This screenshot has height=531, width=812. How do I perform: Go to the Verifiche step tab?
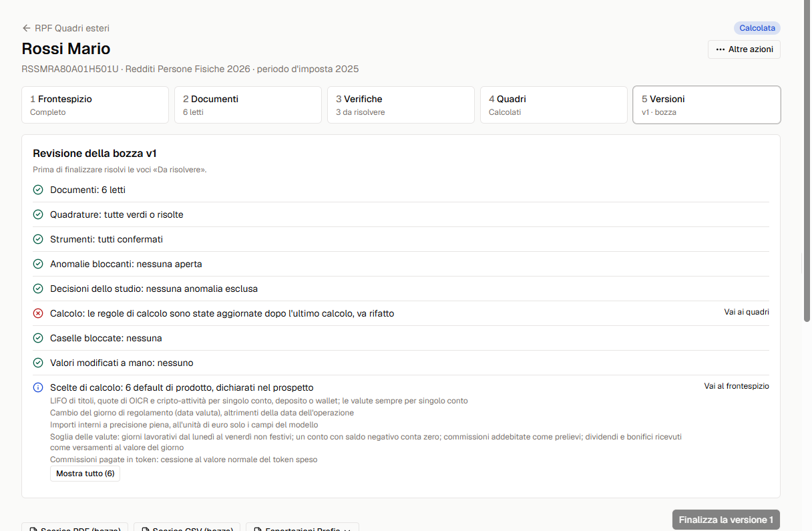(401, 105)
